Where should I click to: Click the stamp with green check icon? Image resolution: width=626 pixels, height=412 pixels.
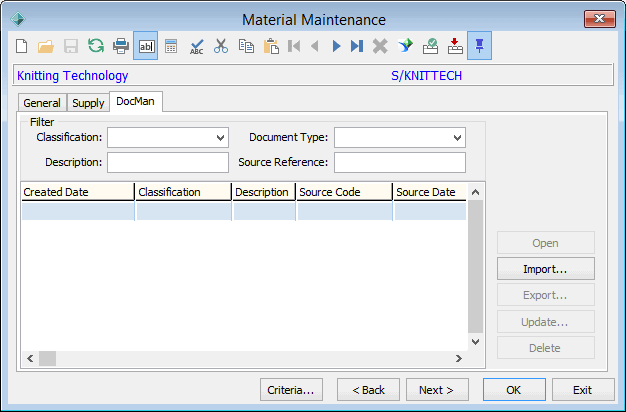click(430, 46)
